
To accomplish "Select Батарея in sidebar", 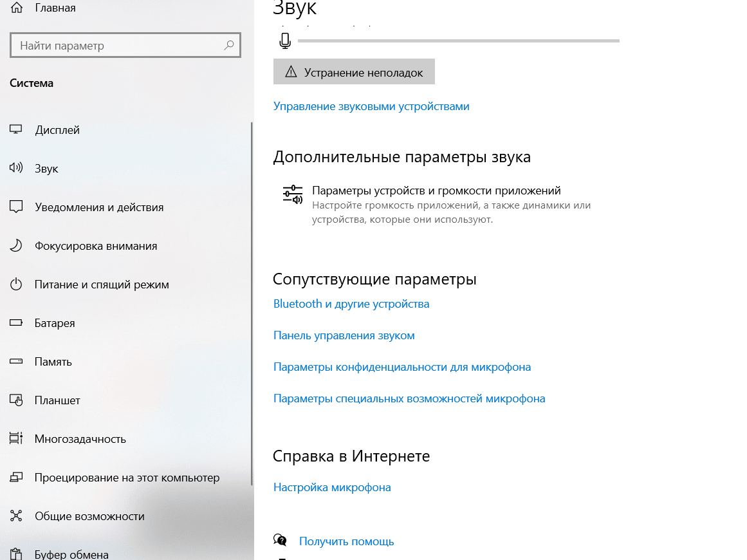I will 55,322.
